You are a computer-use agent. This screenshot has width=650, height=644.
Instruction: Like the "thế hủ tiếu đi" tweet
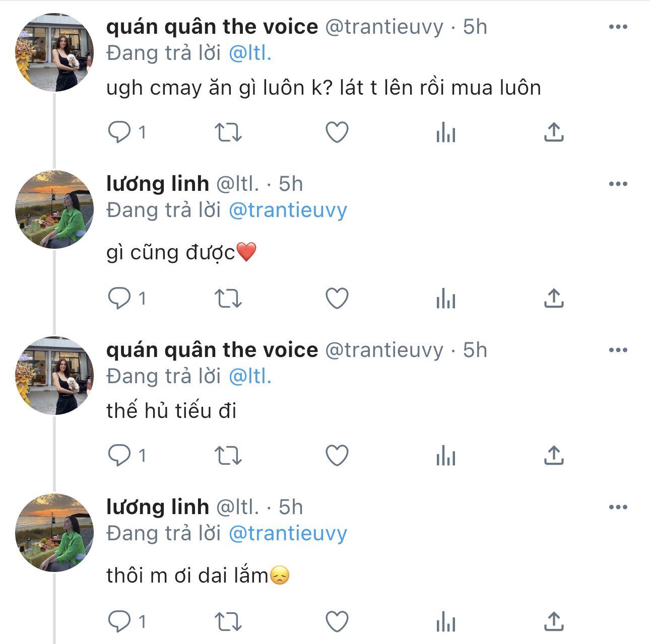tap(337, 456)
